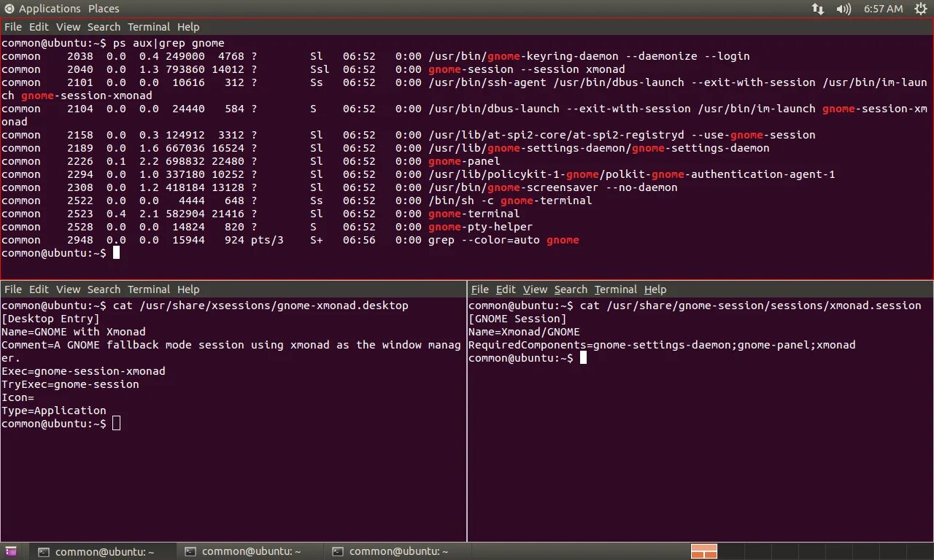Click the cursor at xmonad.session terminal prompt
Viewport: 934px width, 560px height.
(583, 358)
